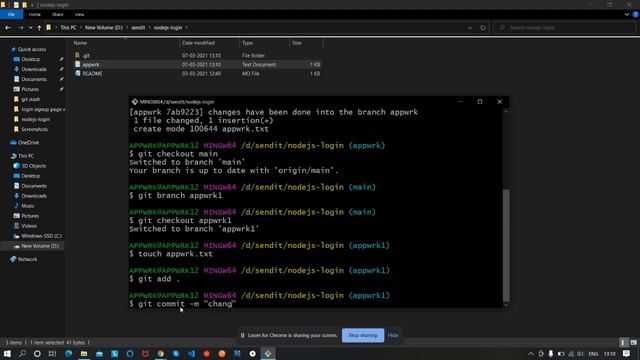Click the Git Bash window title icon
The width and height of the screenshot is (640, 360).
135,102
